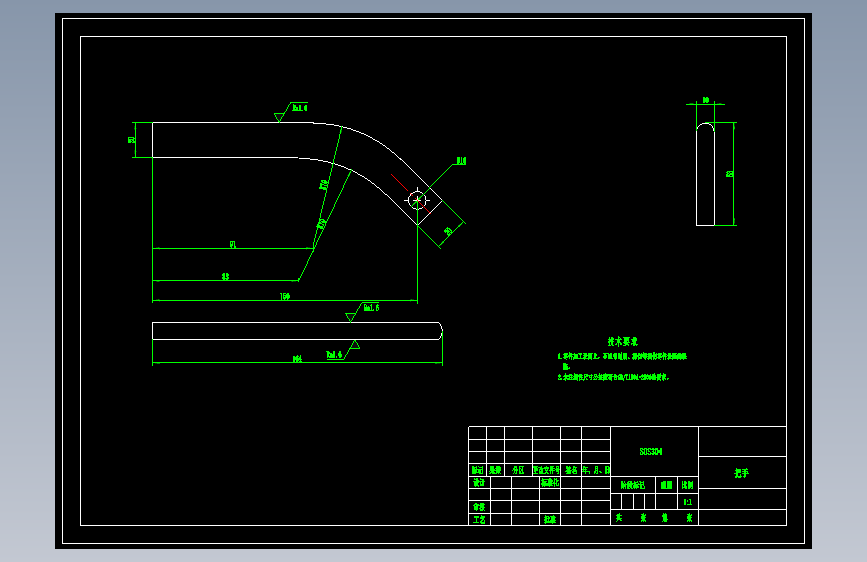The width and height of the screenshot is (867, 562).
Task: Select the SUS304 material label in title block
Action: [651, 452]
